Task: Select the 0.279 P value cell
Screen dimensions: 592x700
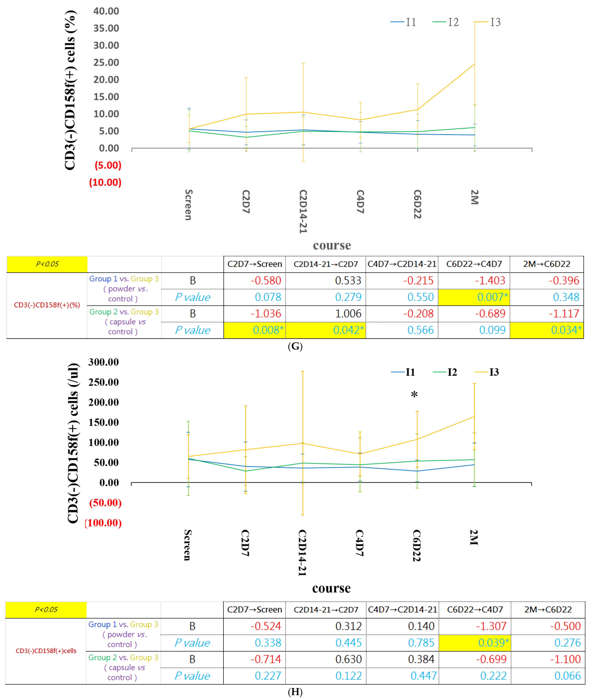Action: pos(326,297)
